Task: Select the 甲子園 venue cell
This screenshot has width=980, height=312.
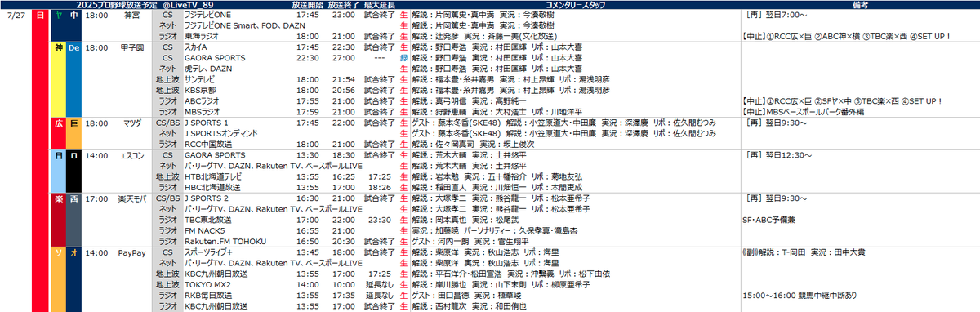Action: [131, 47]
